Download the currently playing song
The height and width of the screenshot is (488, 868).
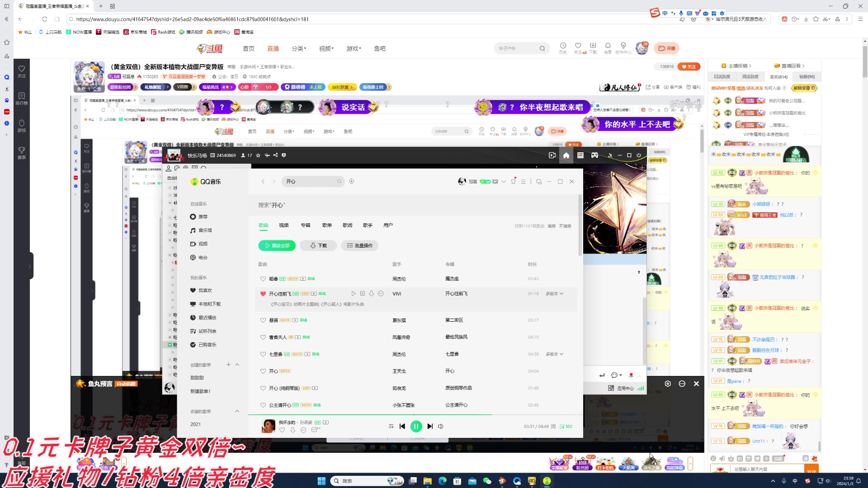click(293, 430)
